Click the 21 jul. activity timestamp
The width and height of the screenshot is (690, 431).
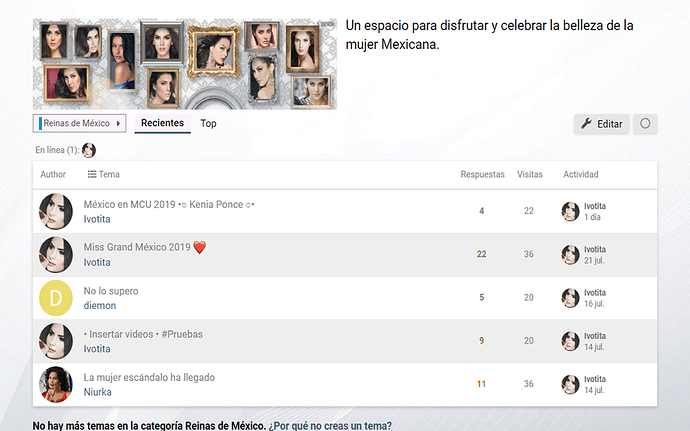(x=594, y=260)
